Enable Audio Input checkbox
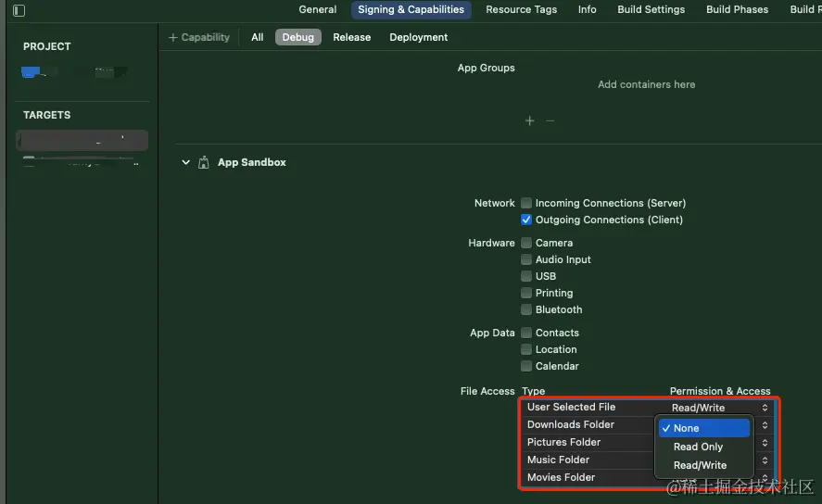The image size is (822, 504). point(526,259)
